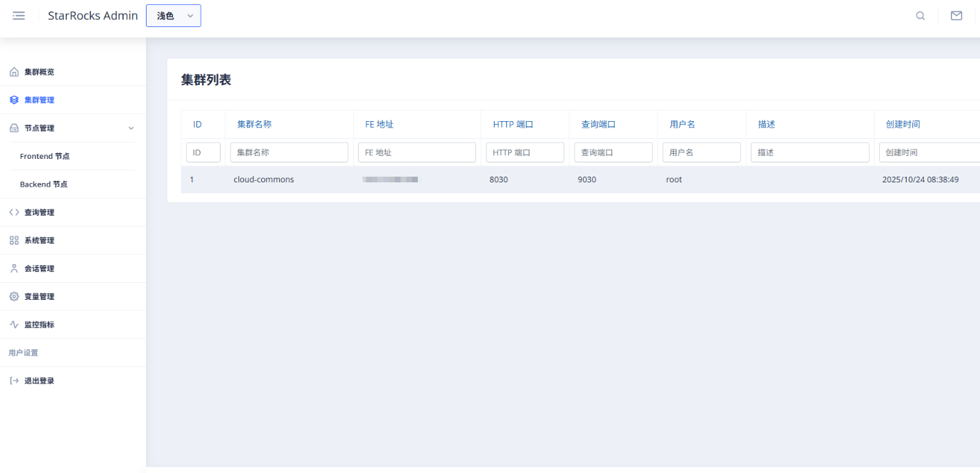The width and height of the screenshot is (980, 473).
Task: Click 退出登录 to log out
Action: pyautogui.click(x=39, y=381)
